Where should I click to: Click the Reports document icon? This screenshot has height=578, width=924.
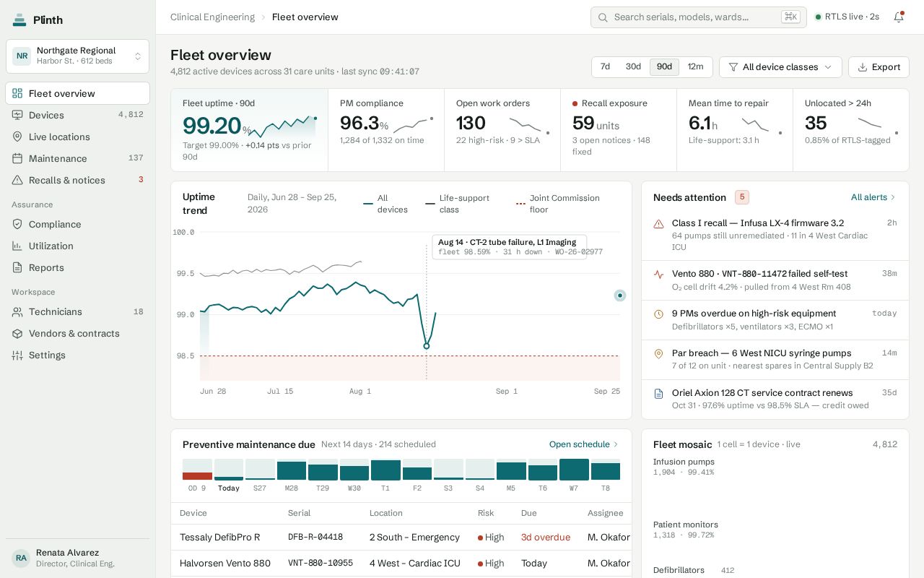tap(17, 268)
